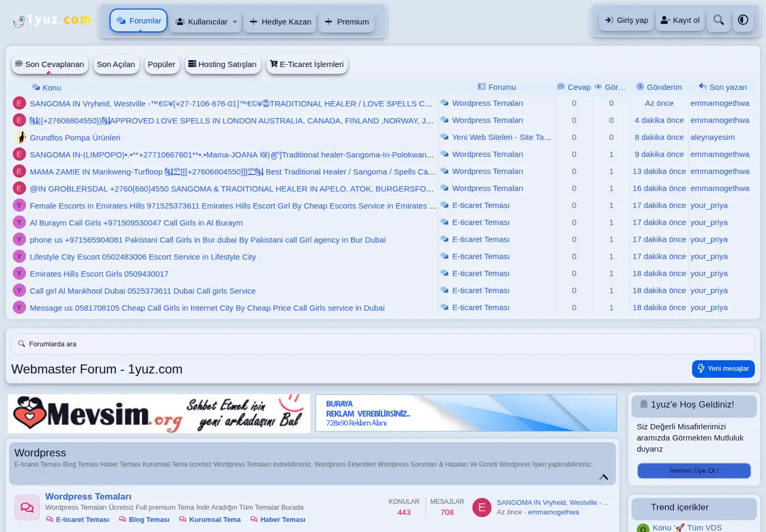766x532 pixels.
Task: Open Haber Teması subforum link
Action: [283, 520]
